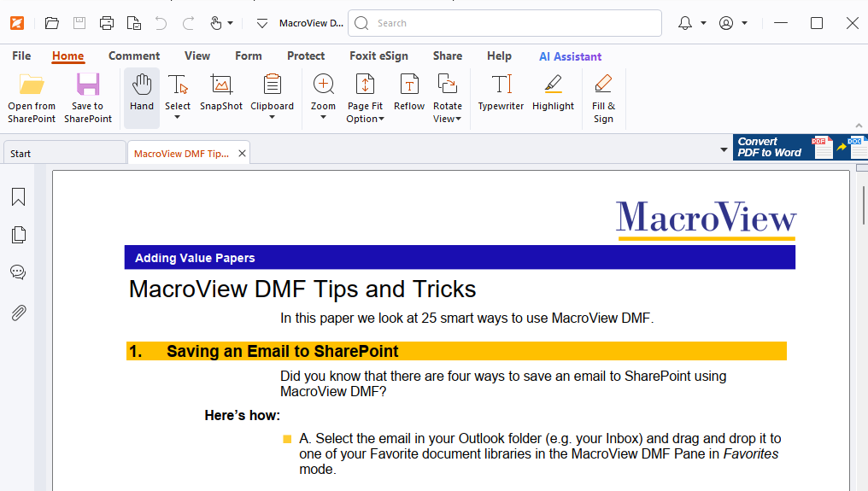Redo the last action
The image size is (868, 491).
(188, 23)
